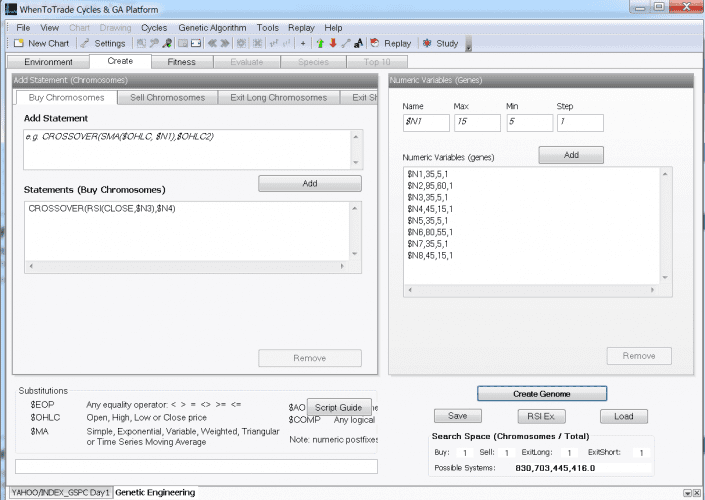Click the Load button
Screen dimensions: 705x500
pos(624,416)
